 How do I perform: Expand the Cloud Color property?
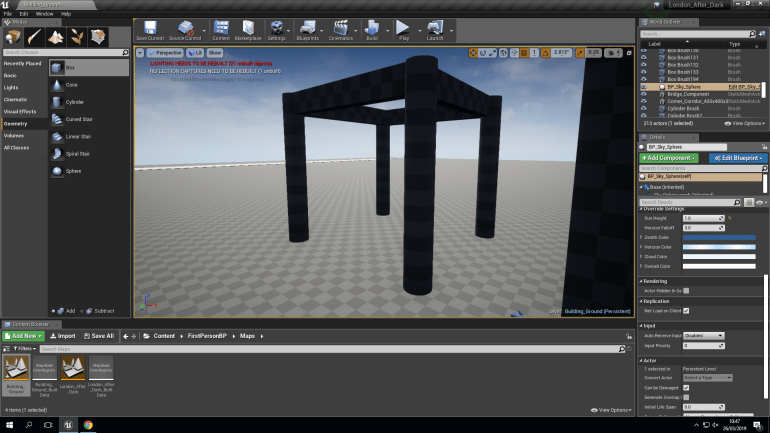641,257
